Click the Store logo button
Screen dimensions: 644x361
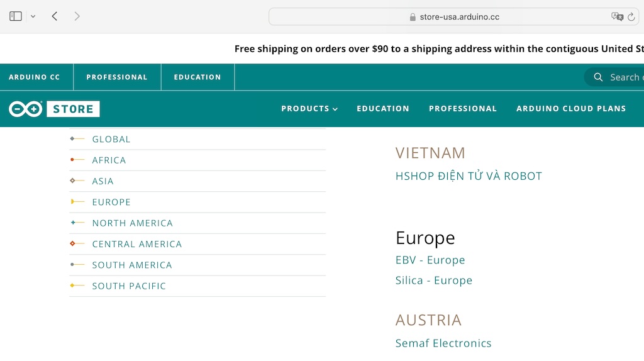(x=73, y=109)
